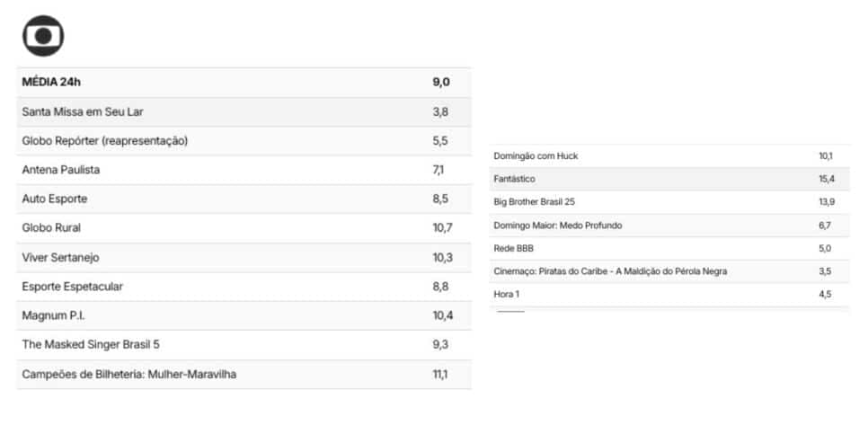Image resolution: width=868 pixels, height=434 pixels.
Task: Click the Big Brother Brasil 25 row
Action: pyautogui.click(x=669, y=202)
